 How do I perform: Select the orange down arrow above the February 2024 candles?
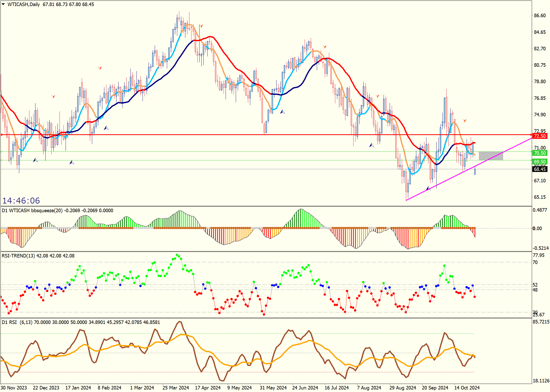(100, 68)
